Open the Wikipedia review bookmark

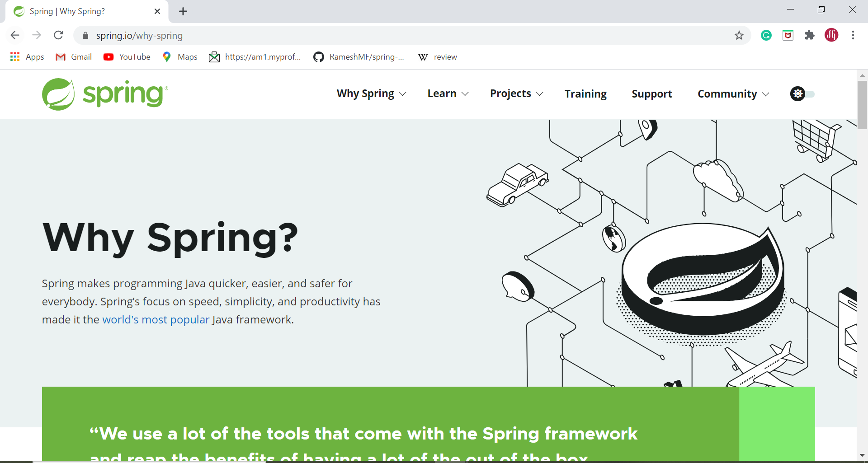[x=437, y=57]
